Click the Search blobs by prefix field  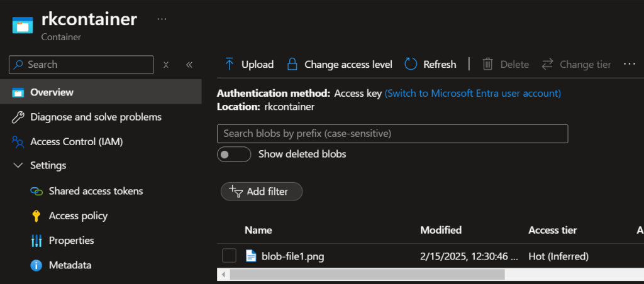[x=392, y=134]
